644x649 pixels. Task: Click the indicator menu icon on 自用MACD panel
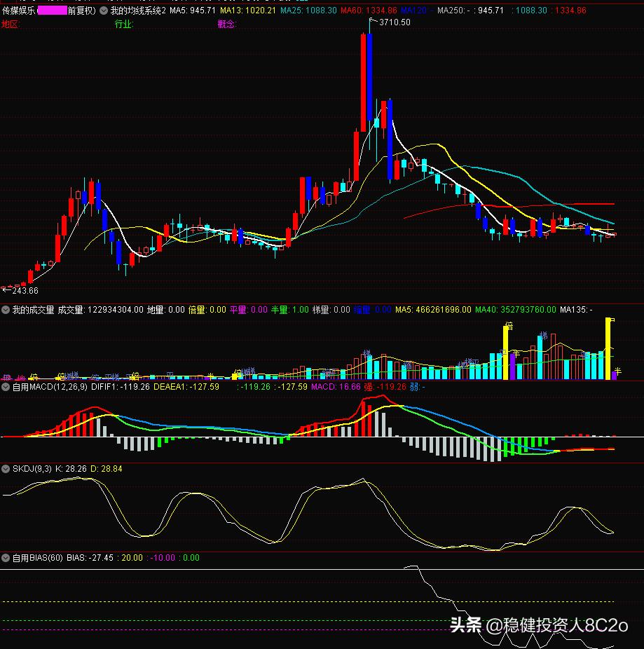coord(6,386)
